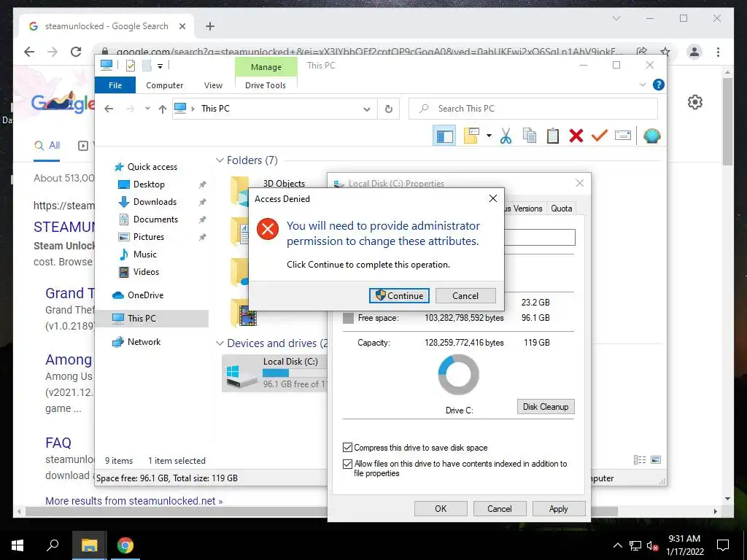Open Downloads in the navigation pane
Image resolution: width=747 pixels, height=560 pixels.
point(155,202)
